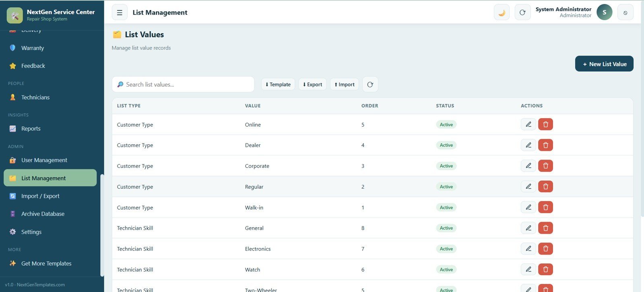Screen dimensions: 644x292
Task: Open the user avatar S
Action: tap(604, 12)
